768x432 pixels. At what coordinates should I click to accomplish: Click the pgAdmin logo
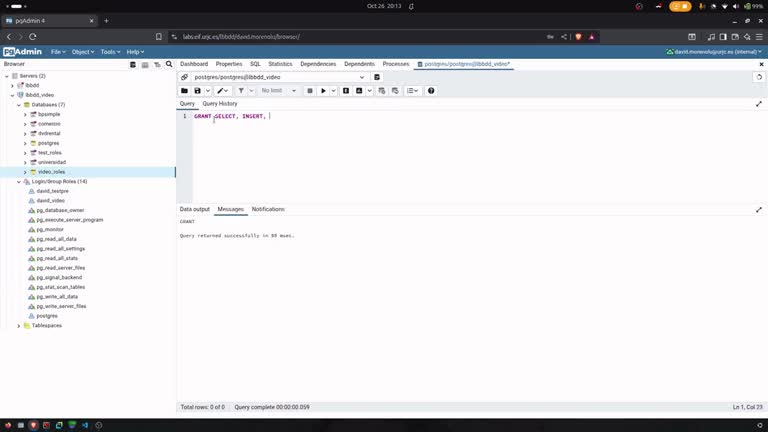pos(22,51)
